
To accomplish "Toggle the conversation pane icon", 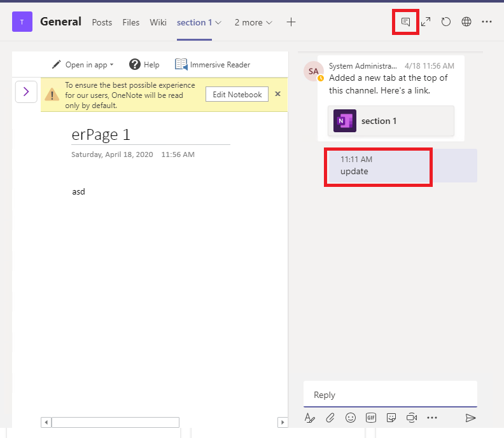I will (405, 22).
